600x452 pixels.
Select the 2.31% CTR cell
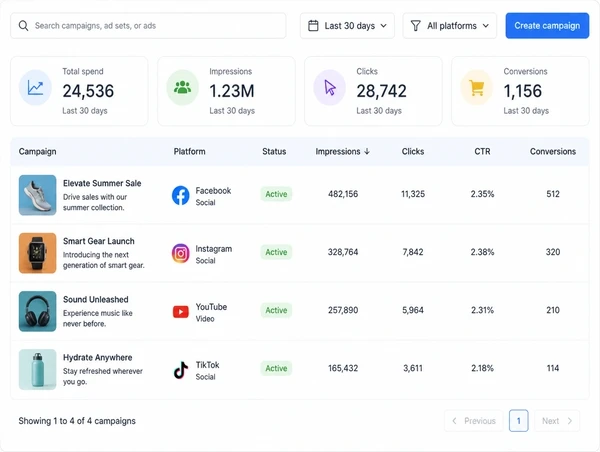[482, 310]
